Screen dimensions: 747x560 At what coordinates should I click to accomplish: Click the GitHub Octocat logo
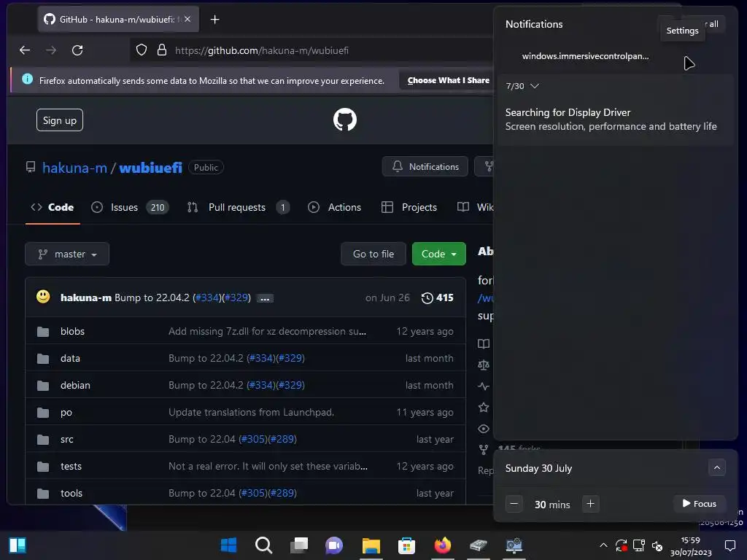pos(345,120)
